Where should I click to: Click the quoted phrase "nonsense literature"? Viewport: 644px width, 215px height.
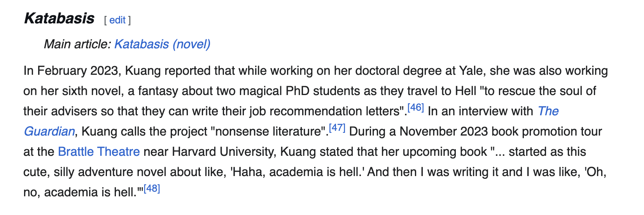tap(269, 131)
